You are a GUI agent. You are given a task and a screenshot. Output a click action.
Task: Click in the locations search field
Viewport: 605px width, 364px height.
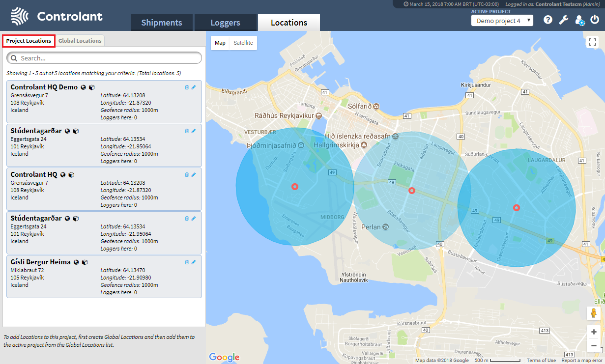pos(104,58)
